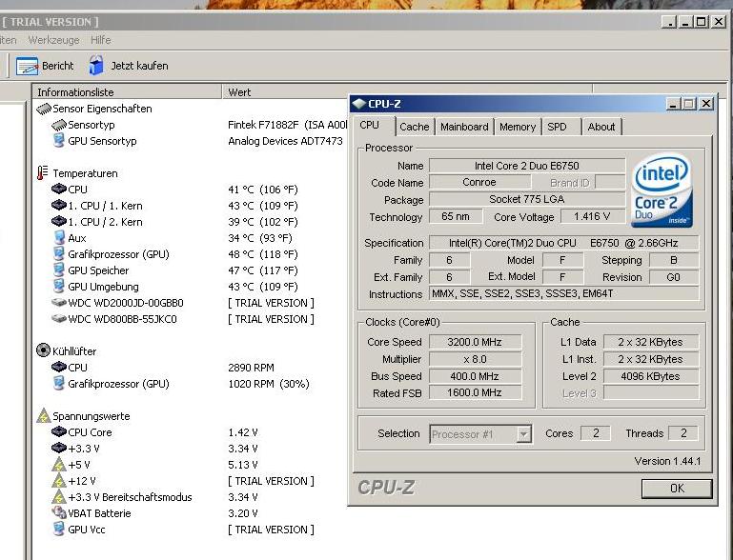The image size is (733, 560).
Task: Open the Processor #1 selection dropdown
Action: tap(524, 434)
